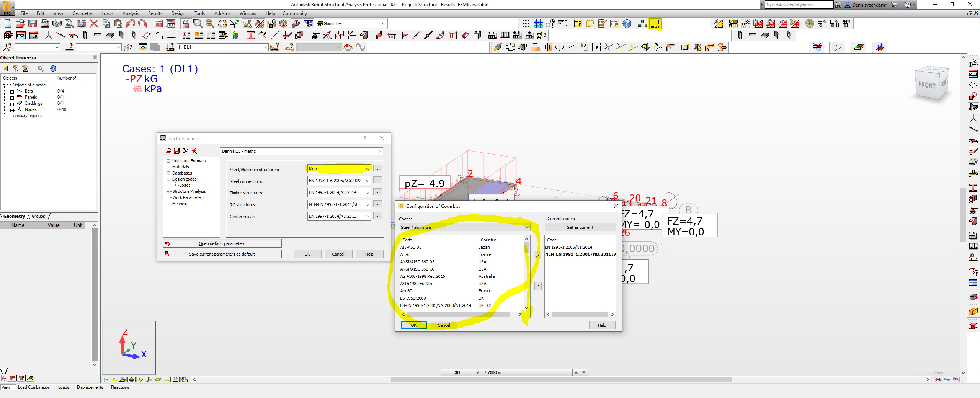Click the shopping cart icon in title bar
This screenshot has width=980, height=398.
pyautogui.click(x=894, y=5)
